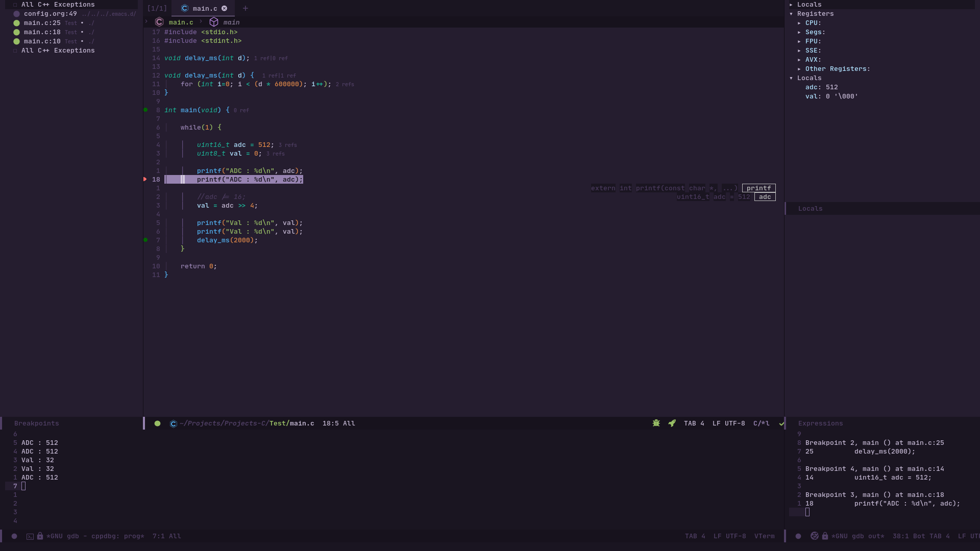Expand the SSE registers group
980x551 pixels.
[799, 51]
